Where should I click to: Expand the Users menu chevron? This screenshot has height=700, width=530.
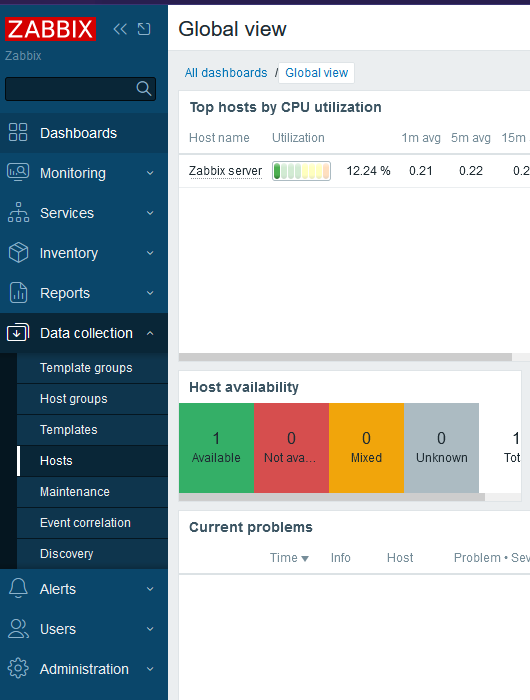point(150,629)
